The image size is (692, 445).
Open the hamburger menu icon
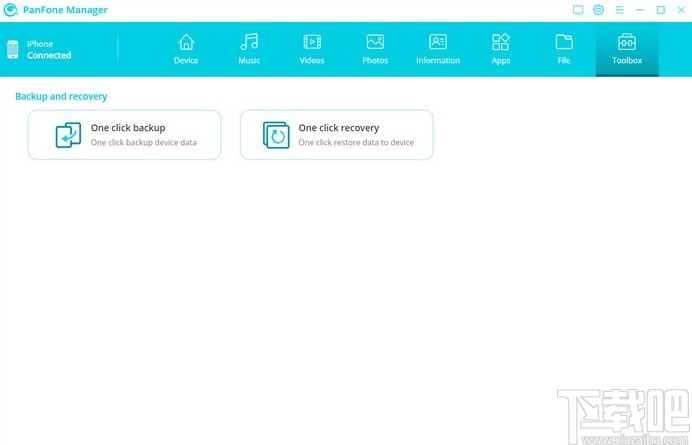[x=619, y=10]
